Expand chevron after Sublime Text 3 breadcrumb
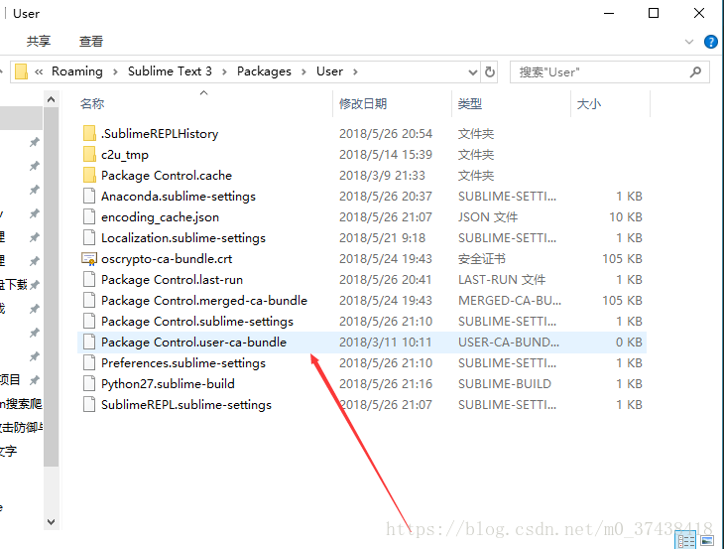724x549 pixels. click(x=224, y=72)
